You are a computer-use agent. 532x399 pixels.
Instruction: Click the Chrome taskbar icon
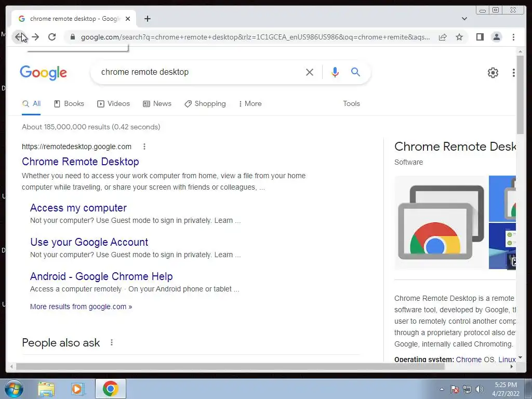coord(111,389)
